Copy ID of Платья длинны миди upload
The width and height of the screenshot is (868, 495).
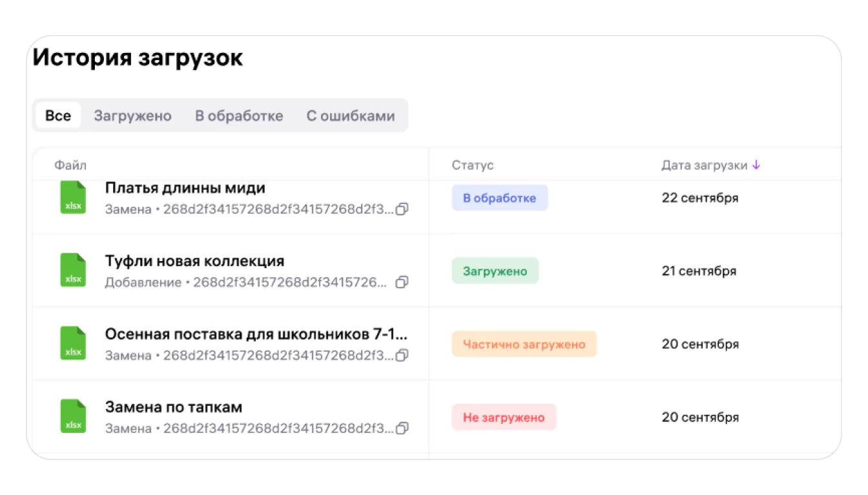402,209
